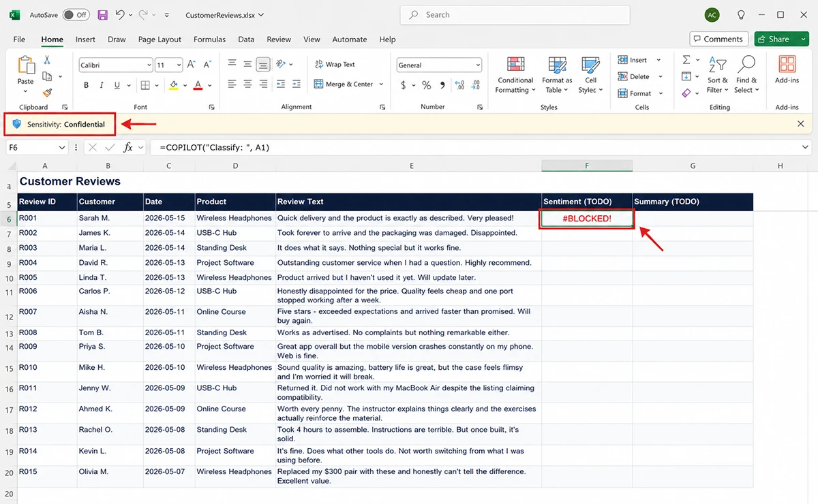Open the font size 11 dropdown
The image size is (818, 504).
[179, 65]
